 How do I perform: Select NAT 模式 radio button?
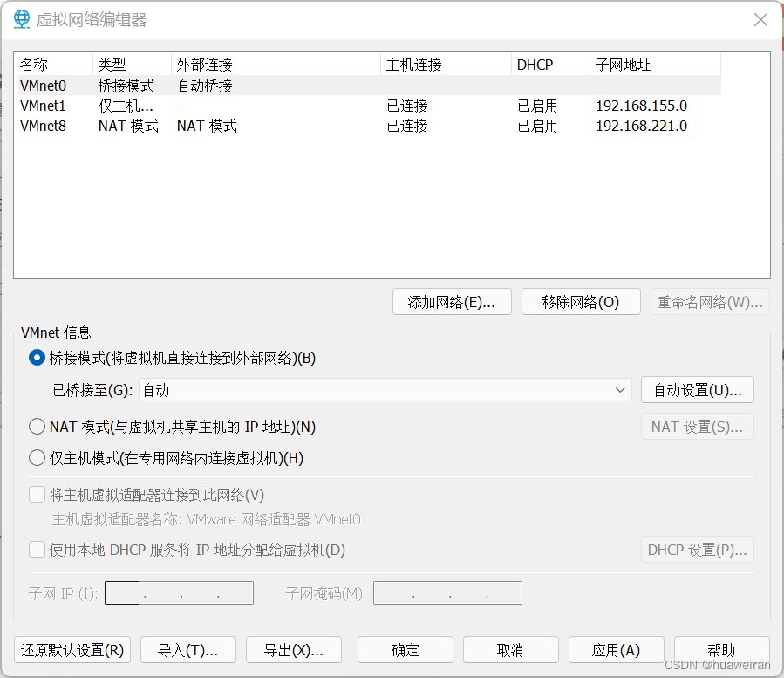(x=37, y=427)
